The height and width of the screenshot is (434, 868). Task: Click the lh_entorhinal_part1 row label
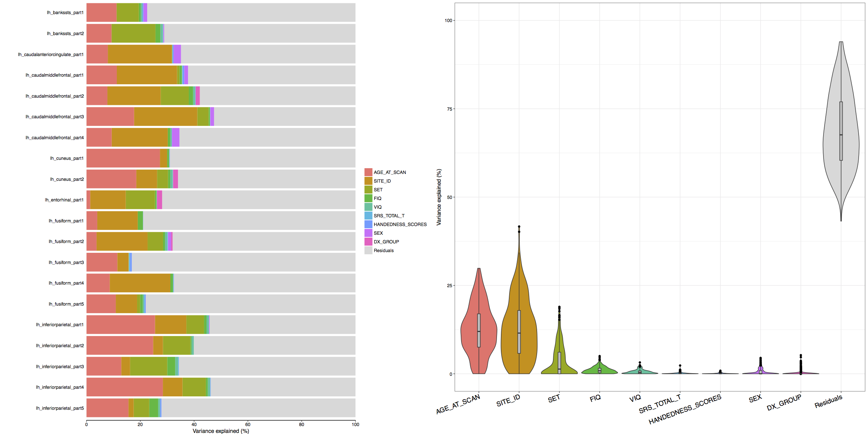pos(64,200)
